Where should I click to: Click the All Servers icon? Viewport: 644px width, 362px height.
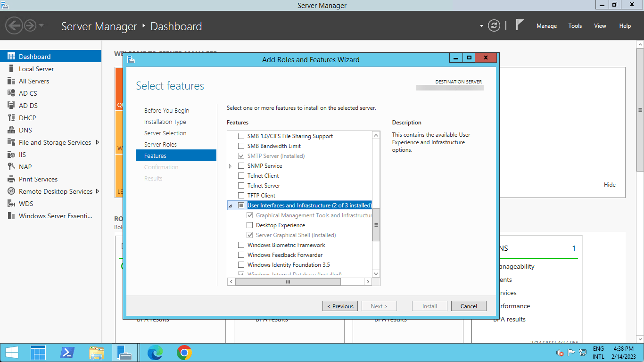click(11, 81)
